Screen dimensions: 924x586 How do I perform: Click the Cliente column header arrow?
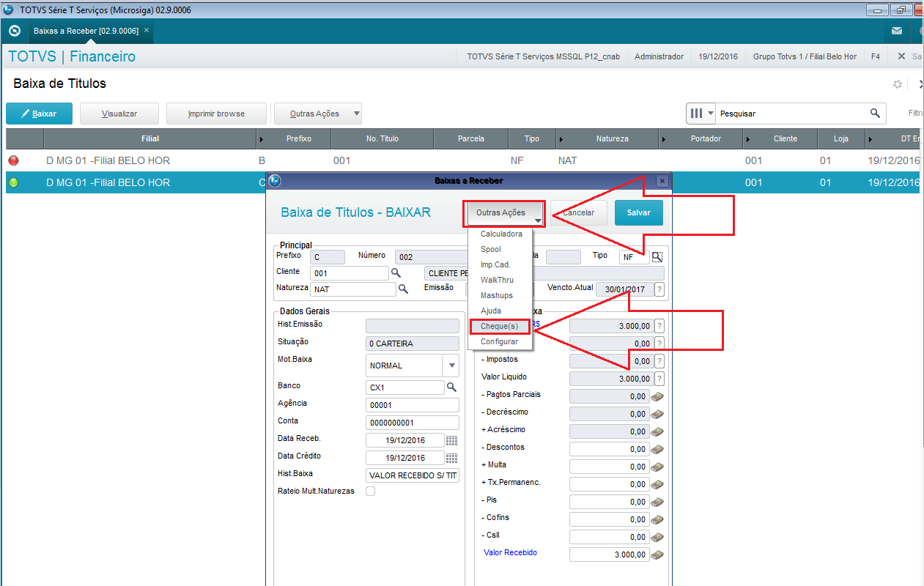[747, 138]
